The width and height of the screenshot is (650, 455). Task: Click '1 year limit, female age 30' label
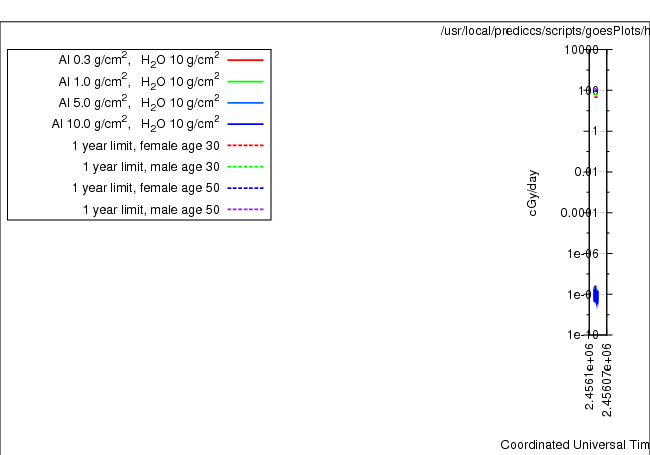(x=146, y=146)
